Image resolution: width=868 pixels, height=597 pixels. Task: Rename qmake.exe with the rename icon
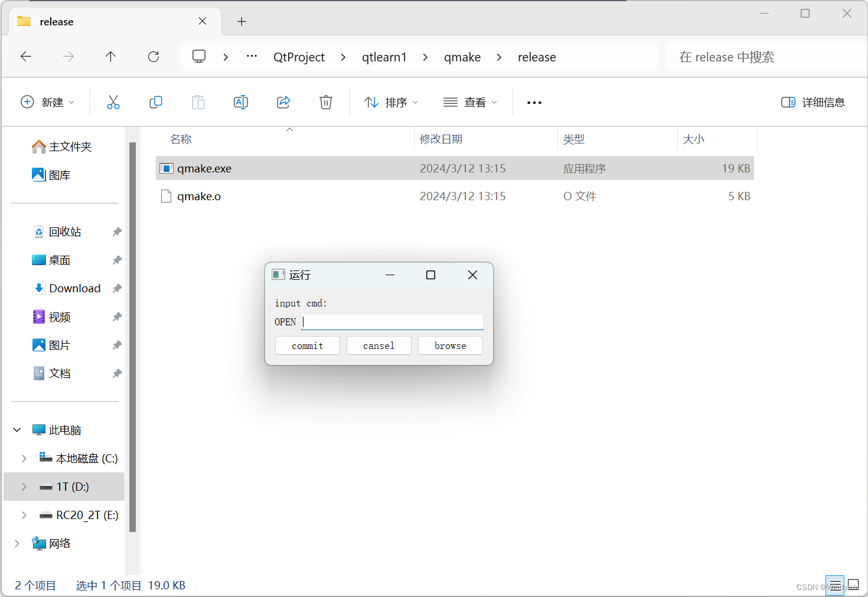pyautogui.click(x=241, y=102)
